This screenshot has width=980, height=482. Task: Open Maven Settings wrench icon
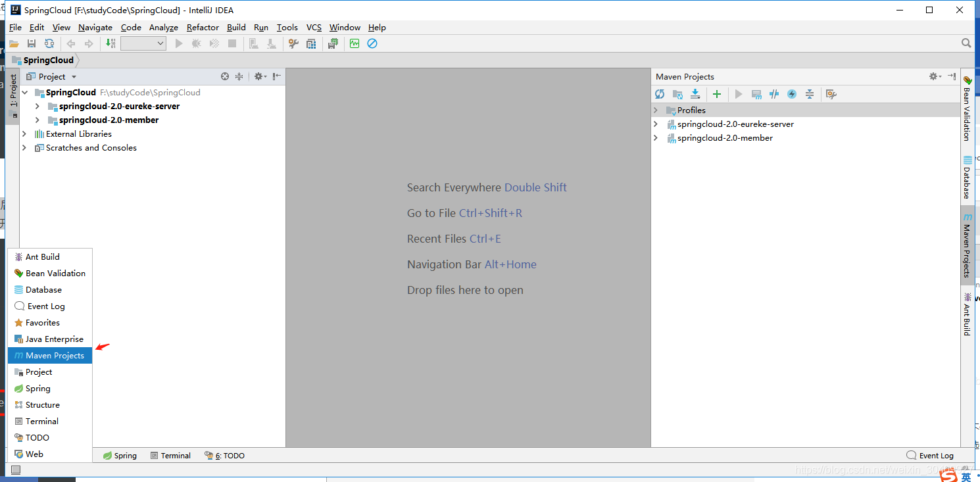(x=831, y=94)
